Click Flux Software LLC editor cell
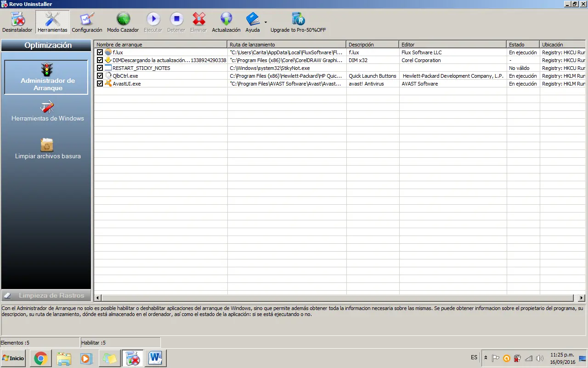The width and height of the screenshot is (588, 368). tap(421, 52)
